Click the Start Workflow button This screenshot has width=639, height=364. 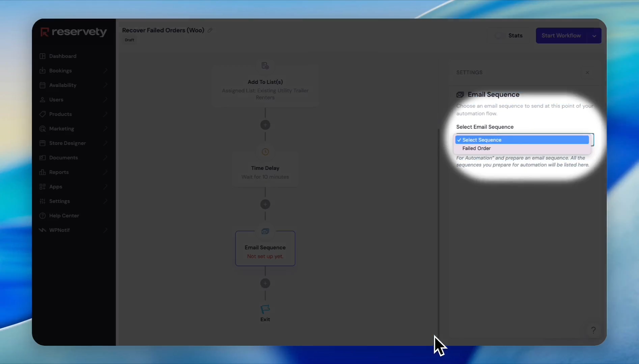click(561, 36)
